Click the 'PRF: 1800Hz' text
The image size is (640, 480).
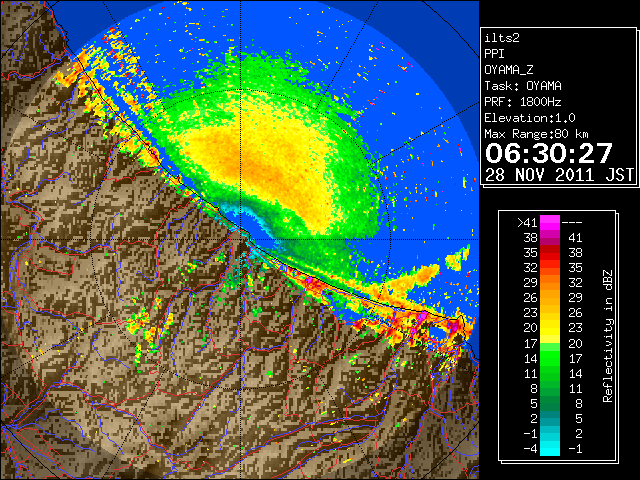click(523, 102)
